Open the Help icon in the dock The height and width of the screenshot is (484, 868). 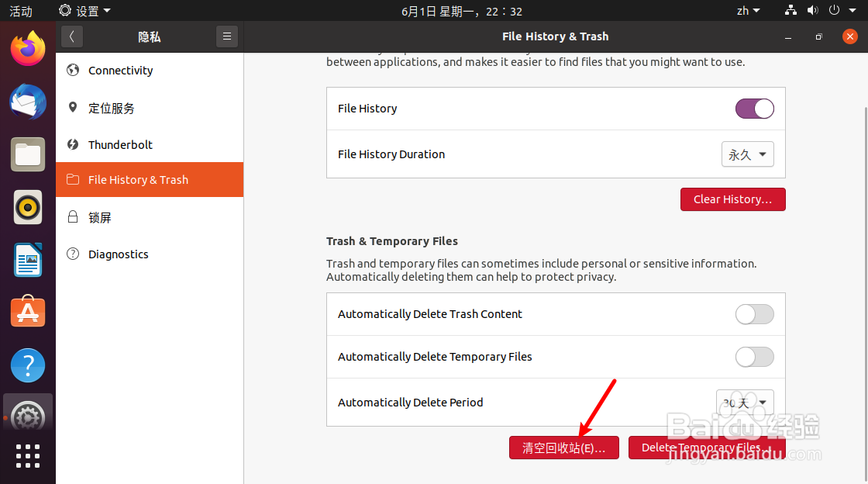pos(28,365)
